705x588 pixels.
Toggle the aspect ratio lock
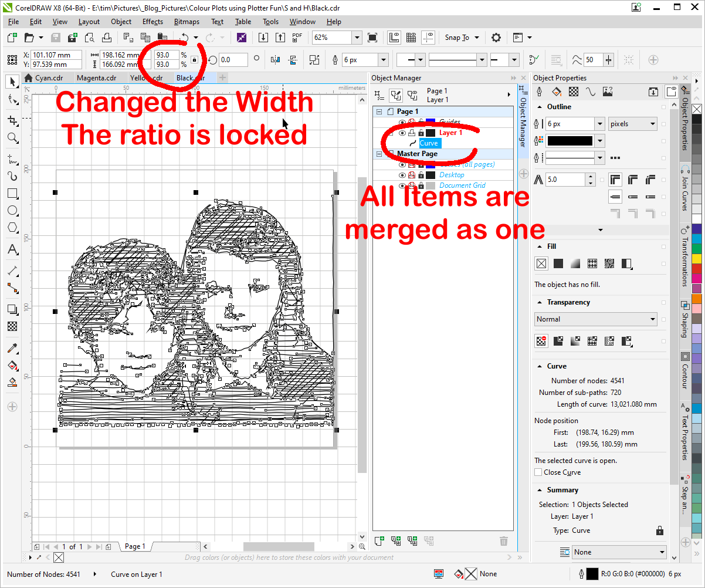pyautogui.click(x=194, y=60)
